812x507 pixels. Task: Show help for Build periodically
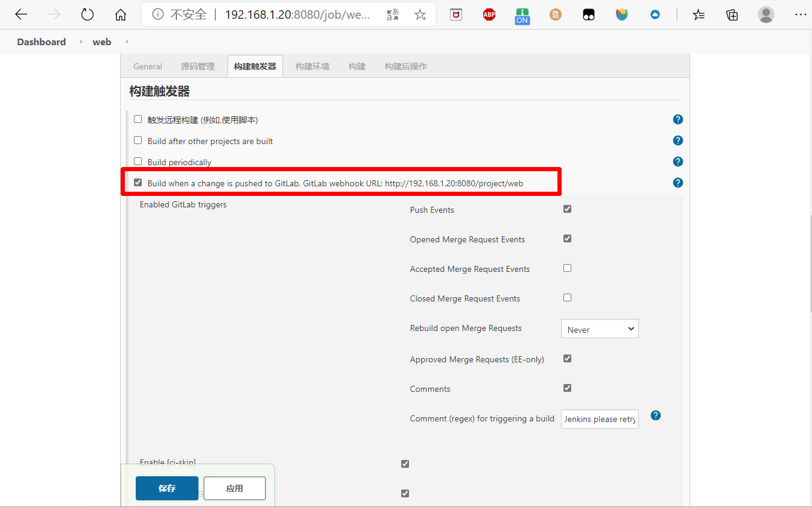tap(678, 162)
